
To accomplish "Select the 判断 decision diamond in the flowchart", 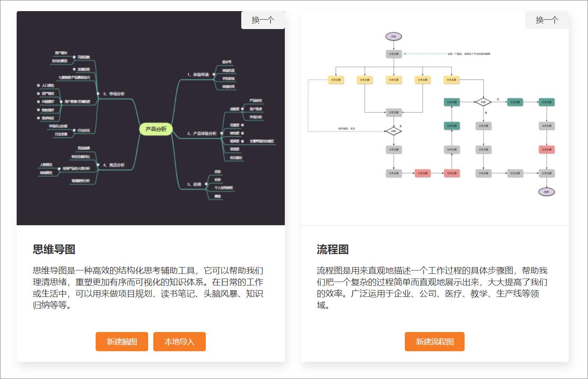I will (x=394, y=130).
